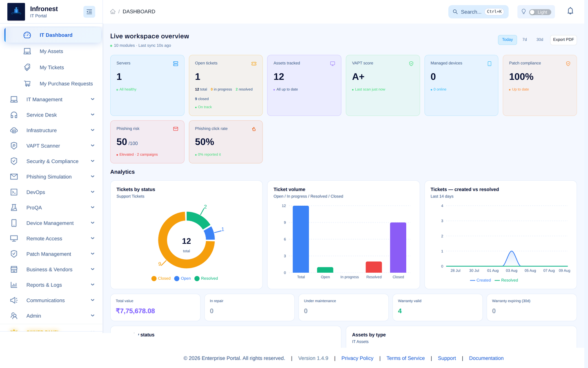Click the purple Closed bar in Ticket volume
The width and height of the screenshot is (588, 368).
(398, 247)
